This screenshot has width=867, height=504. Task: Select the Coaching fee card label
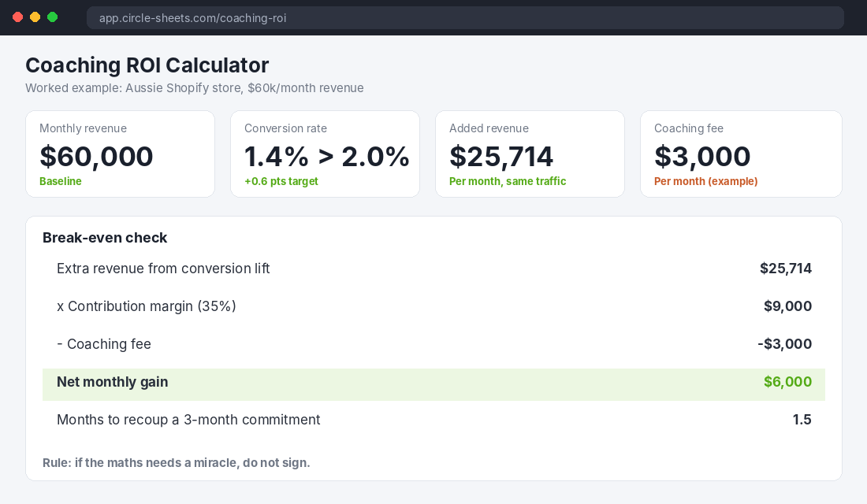click(x=688, y=128)
